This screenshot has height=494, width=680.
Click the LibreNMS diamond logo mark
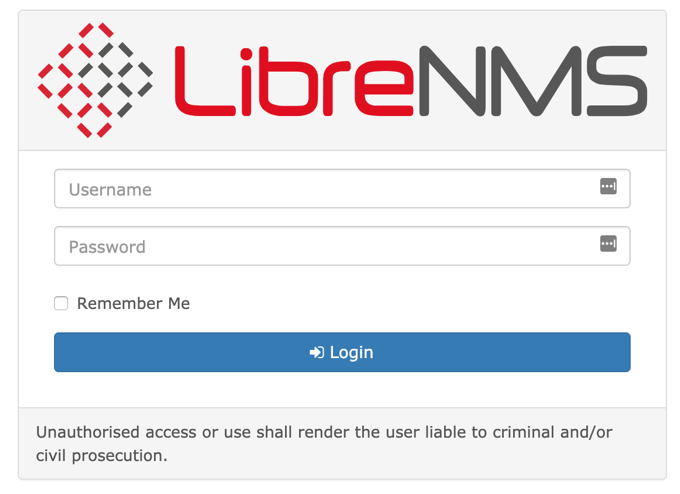(95, 80)
